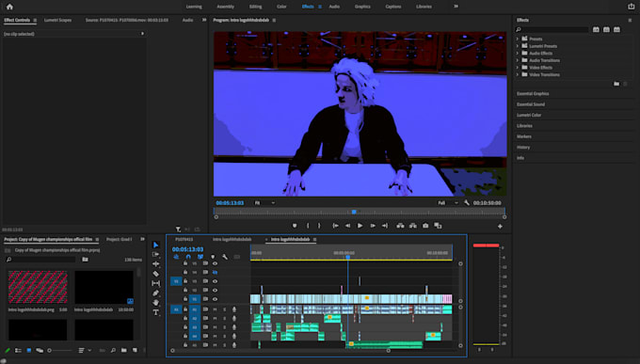Play the program monitor
This screenshot has width=640, height=364.
[x=360, y=226]
